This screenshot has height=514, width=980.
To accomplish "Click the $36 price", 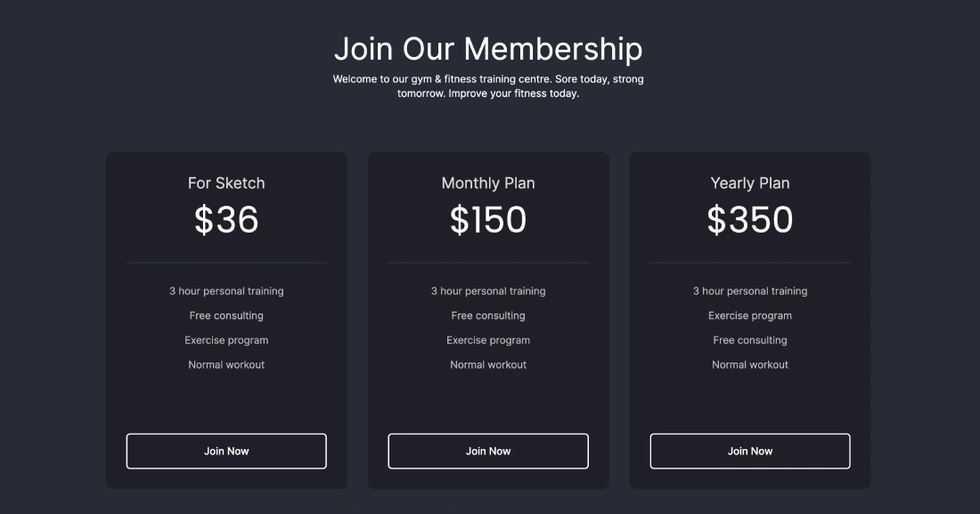I will pyautogui.click(x=226, y=220).
